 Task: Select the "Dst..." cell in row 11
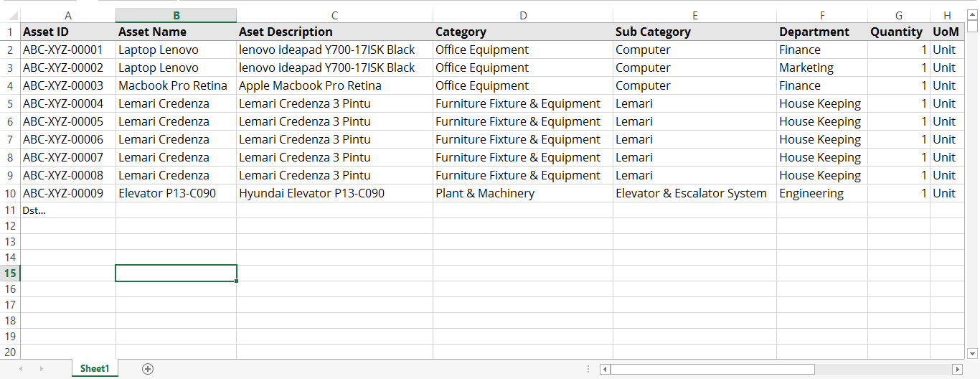tap(68, 210)
